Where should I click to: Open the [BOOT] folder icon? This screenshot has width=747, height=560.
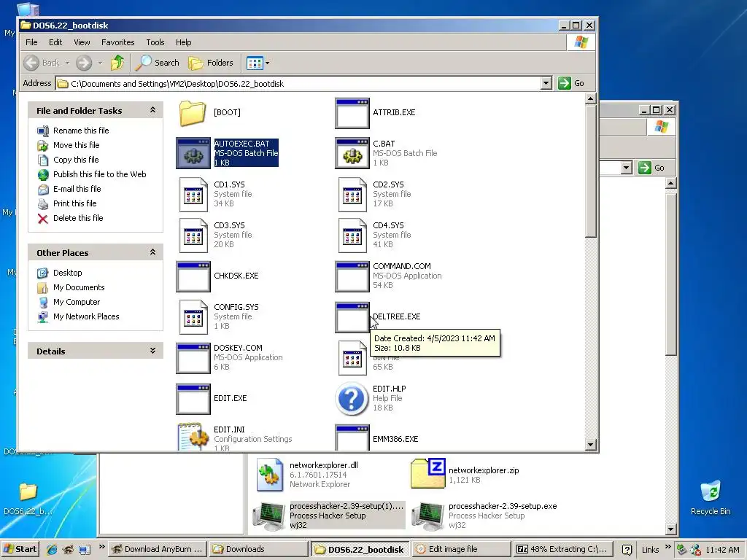coord(193,113)
